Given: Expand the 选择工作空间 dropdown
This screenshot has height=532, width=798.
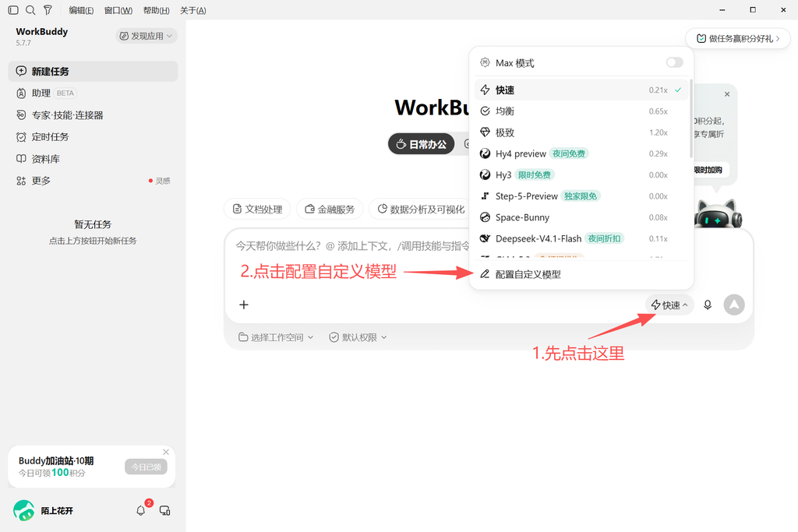Looking at the screenshot, I should (276, 337).
